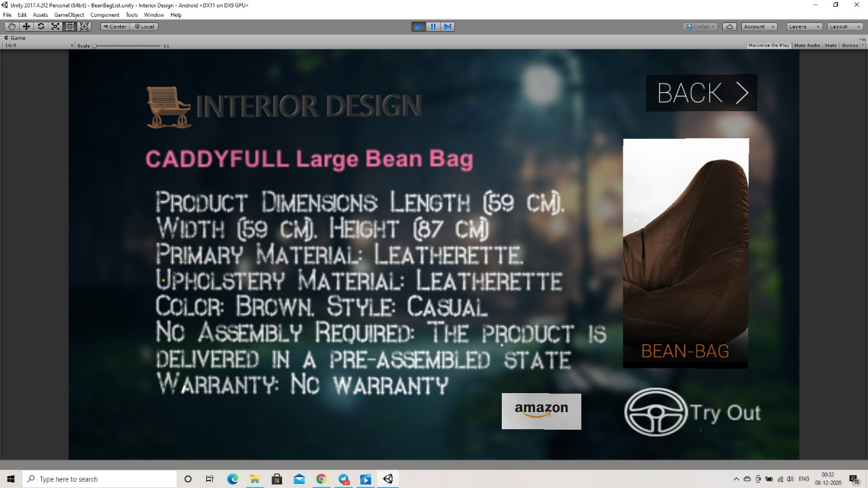Click the Unity icon in the taskbar
868x488 pixels.
388,479
